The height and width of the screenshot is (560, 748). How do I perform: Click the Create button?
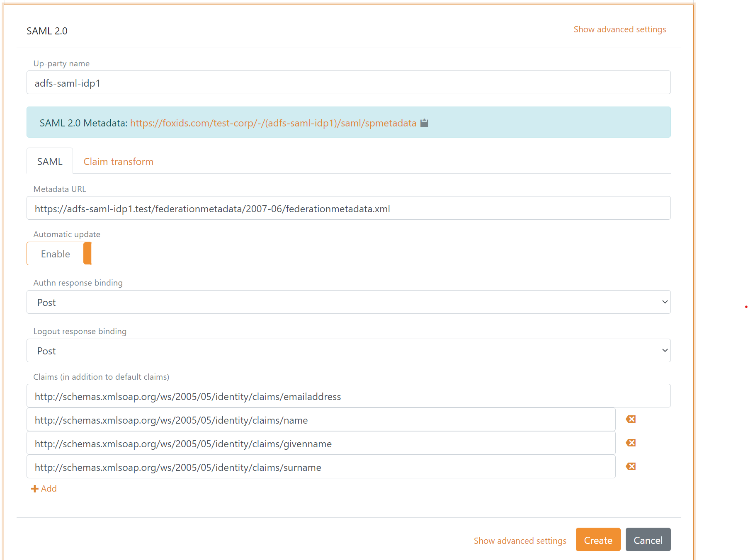click(x=598, y=540)
